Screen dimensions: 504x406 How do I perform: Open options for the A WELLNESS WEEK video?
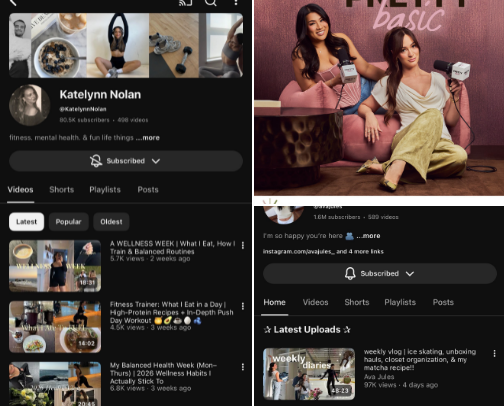point(243,245)
